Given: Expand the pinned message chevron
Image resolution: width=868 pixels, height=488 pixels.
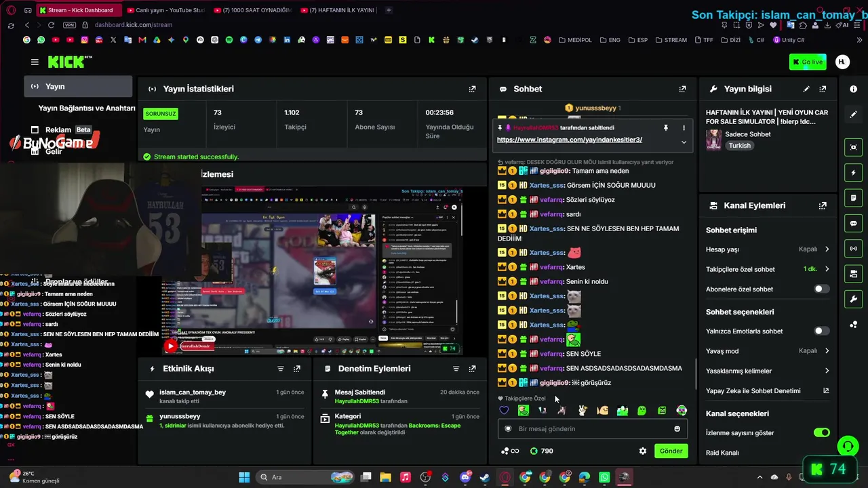Looking at the screenshot, I should [x=684, y=142].
